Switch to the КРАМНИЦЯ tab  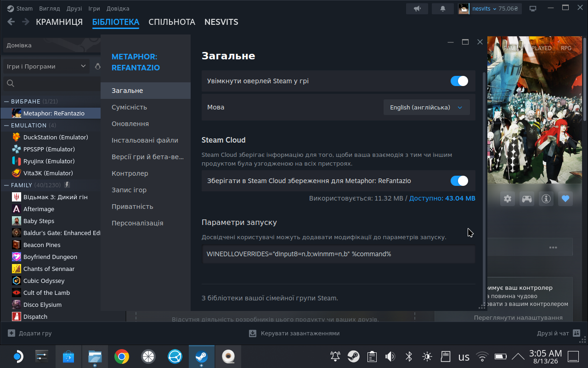pos(59,22)
